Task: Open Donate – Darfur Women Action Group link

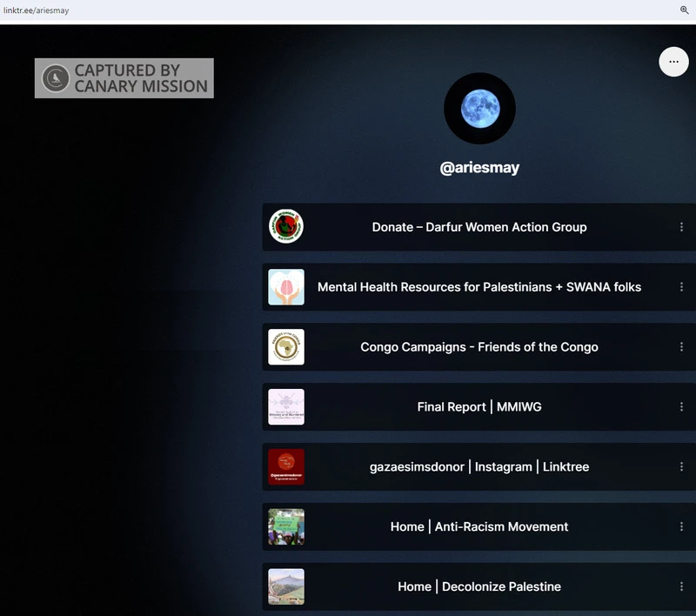Action: click(479, 227)
